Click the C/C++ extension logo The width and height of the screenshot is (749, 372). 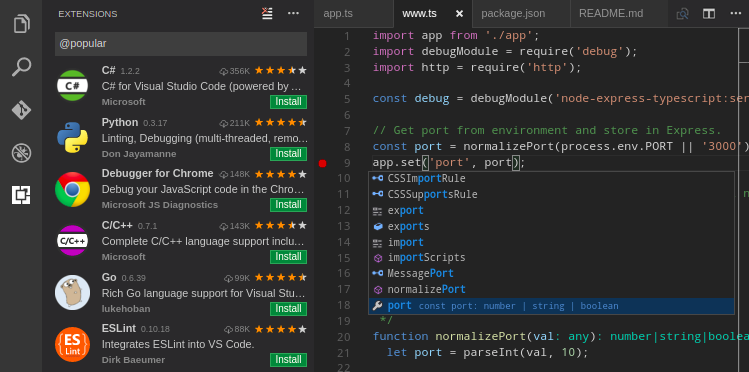pyautogui.click(x=72, y=241)
